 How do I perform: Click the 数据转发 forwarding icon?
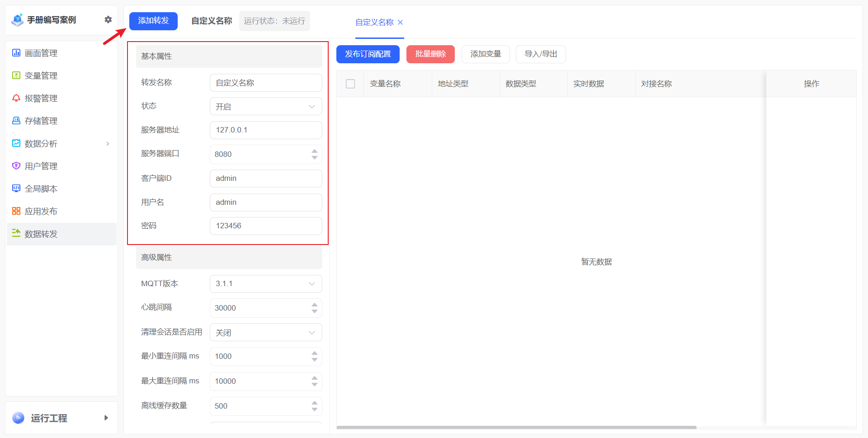[x=16, y=234]
